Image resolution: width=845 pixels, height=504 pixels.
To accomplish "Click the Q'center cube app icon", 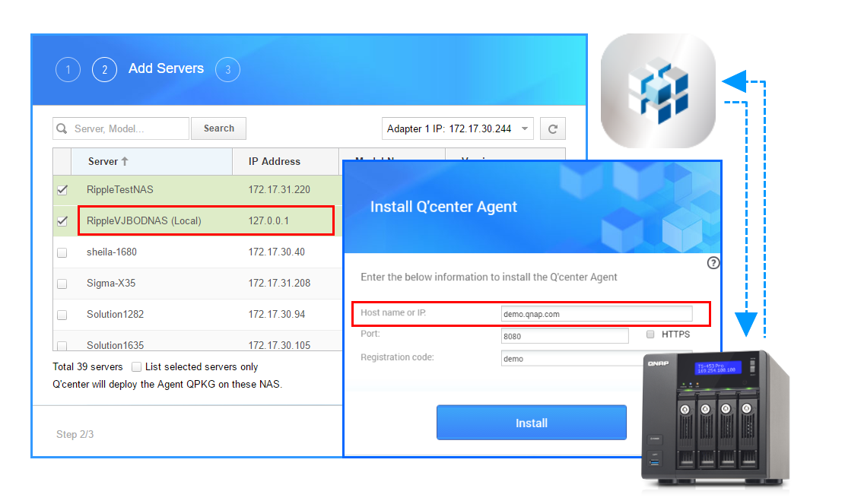I will 658,91.
